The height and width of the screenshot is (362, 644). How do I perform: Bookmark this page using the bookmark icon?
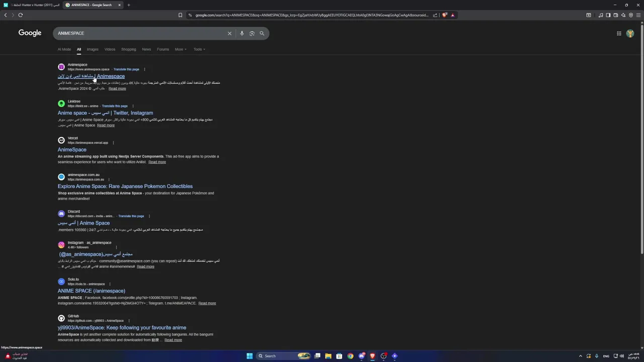pyautogui.click(x=180, y=15)
